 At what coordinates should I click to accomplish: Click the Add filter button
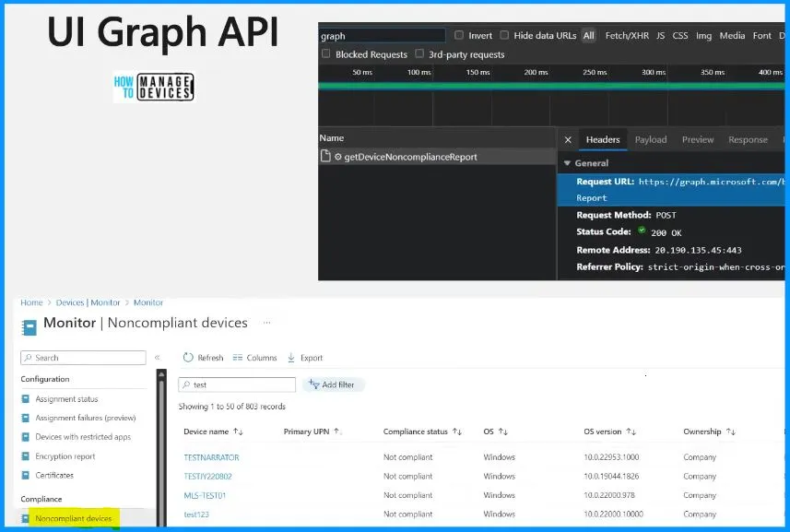pos(333,384)
